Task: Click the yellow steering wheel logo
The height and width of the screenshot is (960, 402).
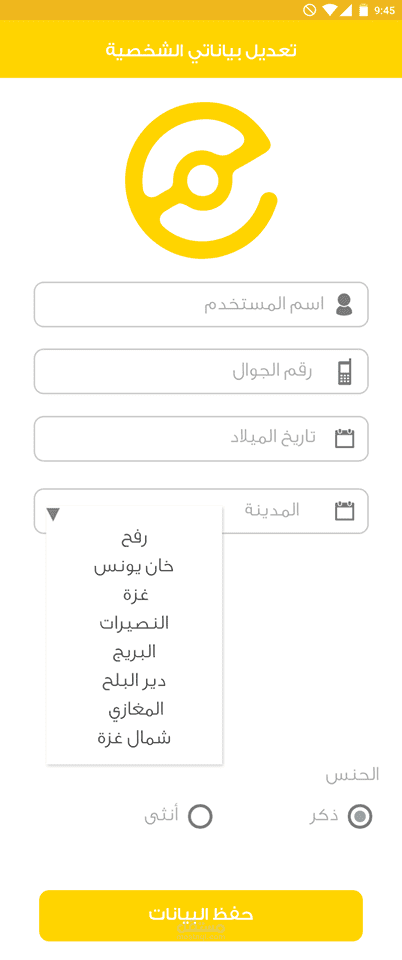Action: pos(201,179)
